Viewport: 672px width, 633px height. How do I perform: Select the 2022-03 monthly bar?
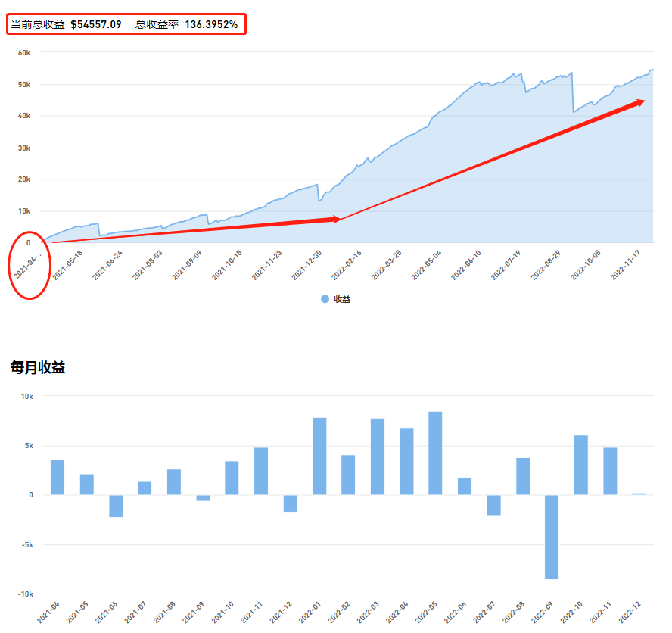pyautogui.click(x=377, y=457)
